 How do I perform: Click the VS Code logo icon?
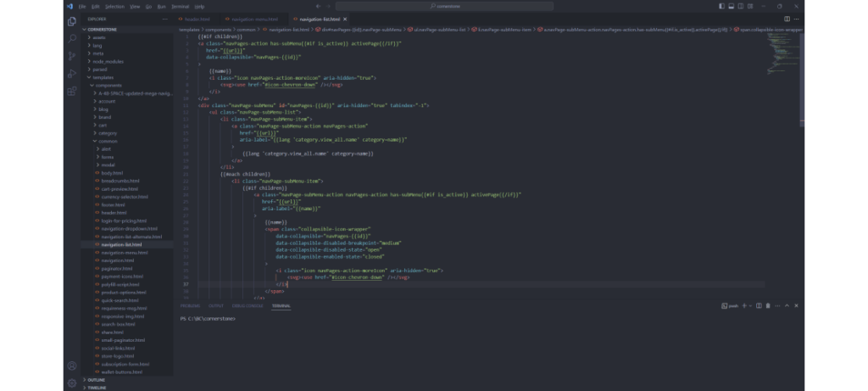[70, 6]
